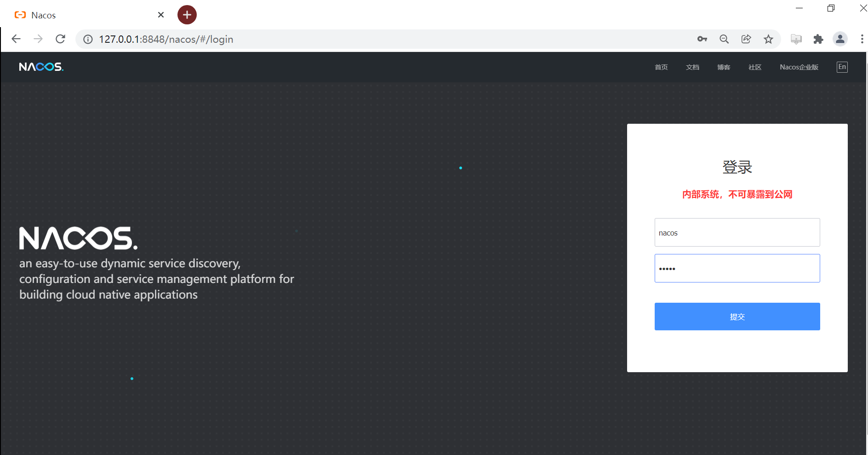Click the Nacos logo in the header
Image resolution: width=868 pixels, height=455 pixels.
41,67
